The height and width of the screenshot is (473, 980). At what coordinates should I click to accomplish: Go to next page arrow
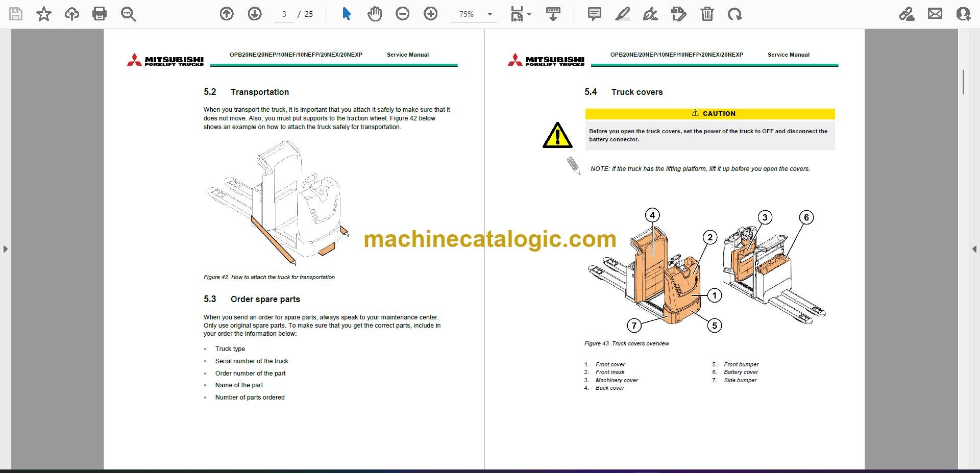pos(255,14)
